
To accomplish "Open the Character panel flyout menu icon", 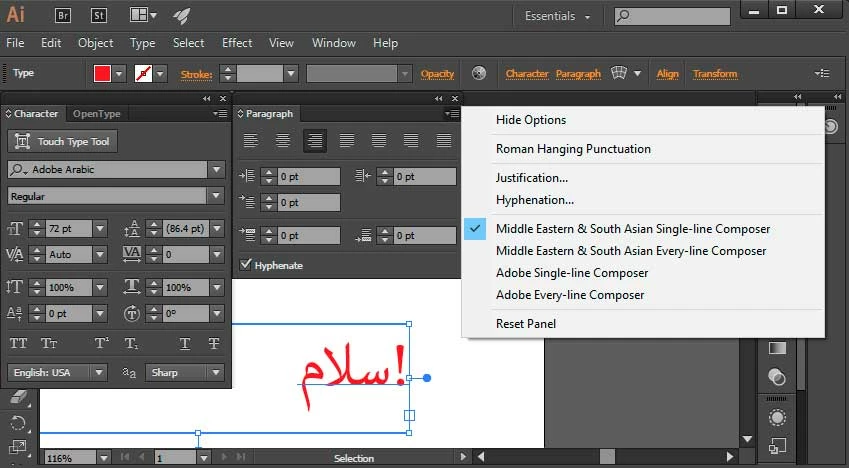I will 220,114.
